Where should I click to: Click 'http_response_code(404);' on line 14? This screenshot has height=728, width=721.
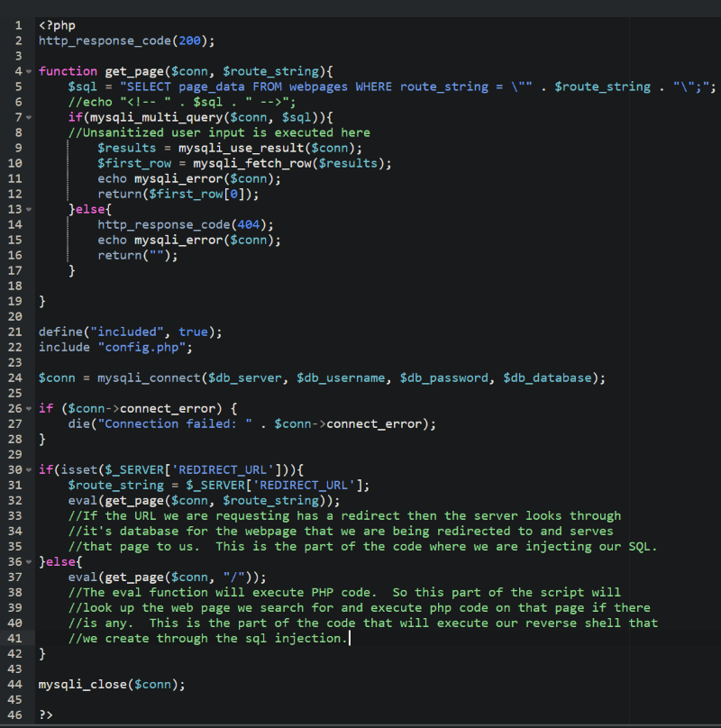pos(186,224)
